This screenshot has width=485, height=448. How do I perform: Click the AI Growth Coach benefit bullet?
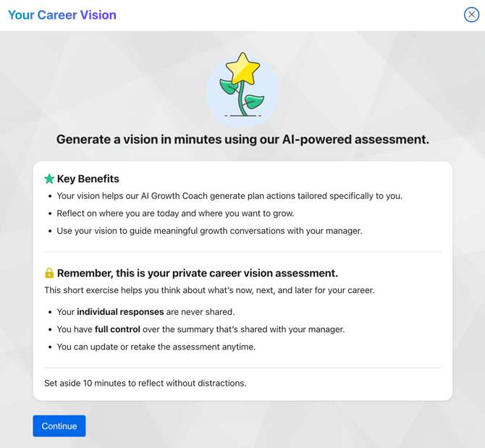pos(229,196)
